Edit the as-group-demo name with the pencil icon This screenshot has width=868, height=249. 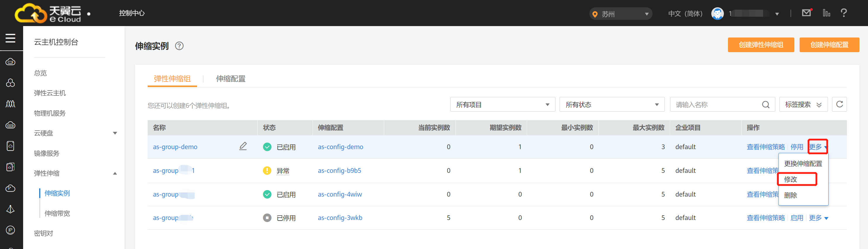243,146
